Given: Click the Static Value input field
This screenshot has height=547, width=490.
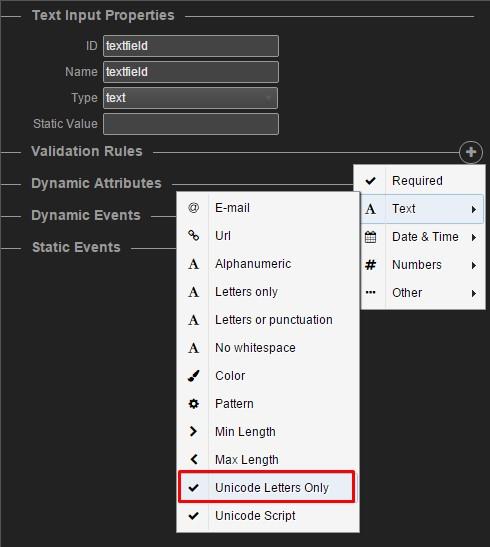Looking at the screenshot, I should 191,124.
